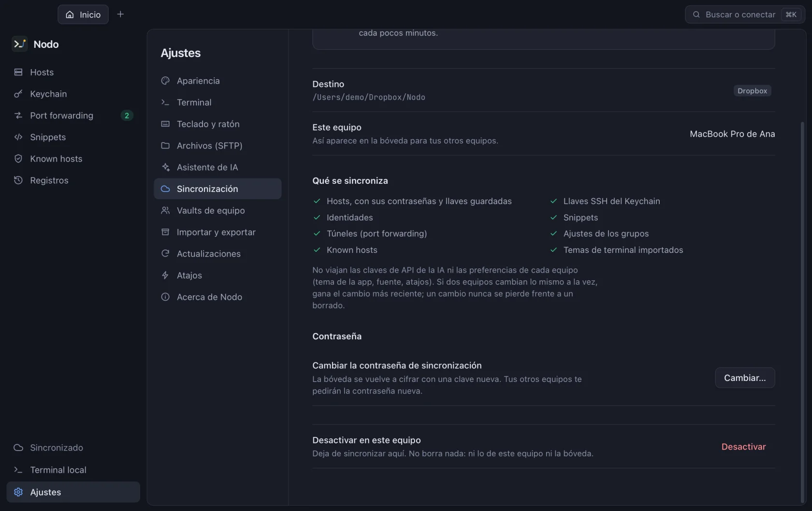Screen dimensions: 812x511
Task: Click Temas de terminal importados item
Action: [623, 250]
